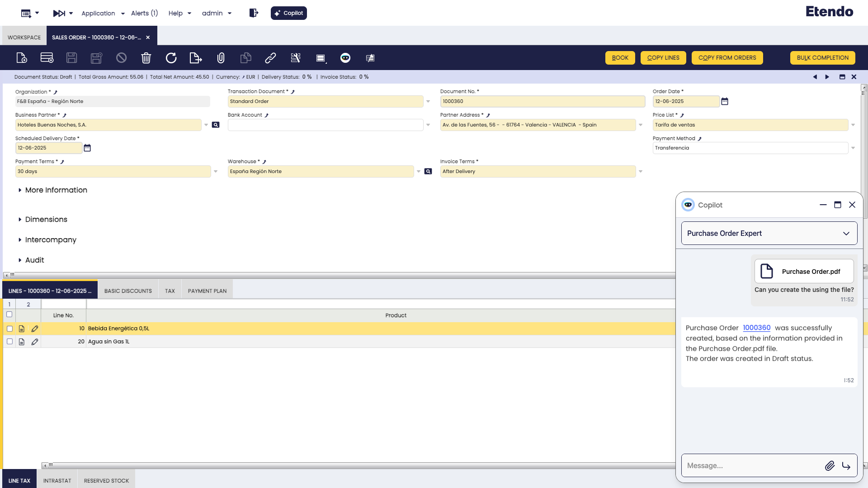Viewport: 868px width, 488px height.
Task: Click the Book button
Action: coord(620,58)
